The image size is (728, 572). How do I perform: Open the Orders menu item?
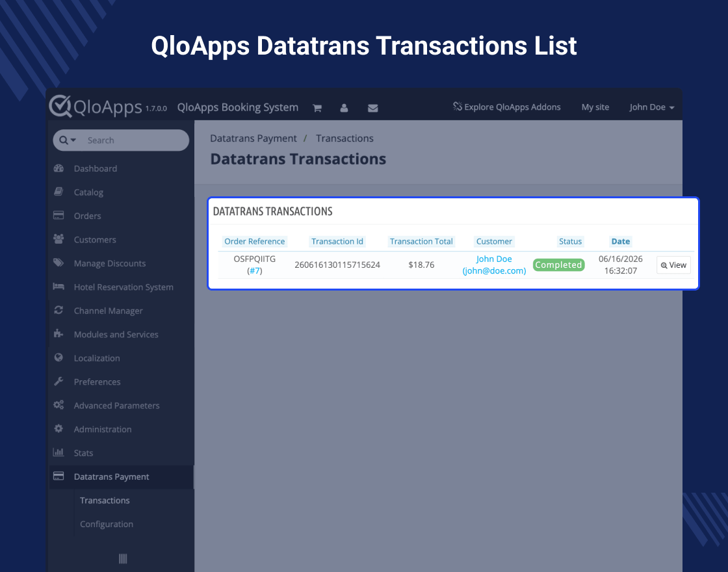click(87, 216)
